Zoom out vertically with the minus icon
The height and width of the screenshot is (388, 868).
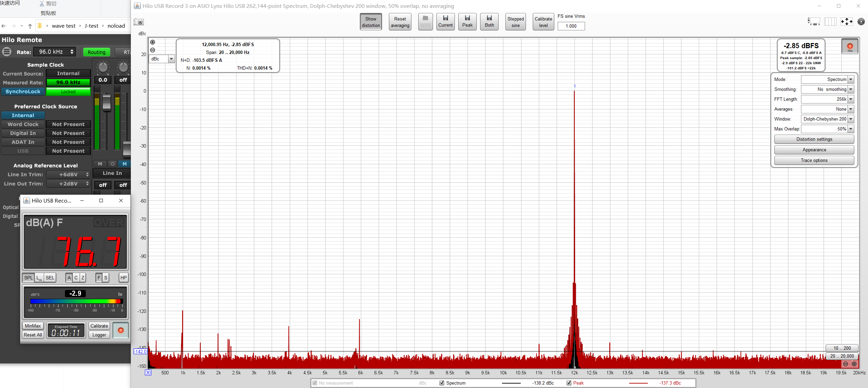click(x=153, y=50)
